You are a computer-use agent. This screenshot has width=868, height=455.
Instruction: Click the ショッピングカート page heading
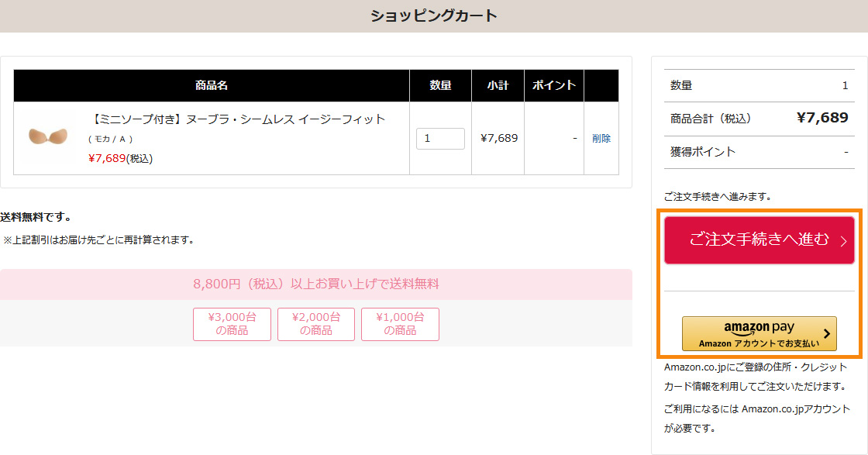pos(433,16)
